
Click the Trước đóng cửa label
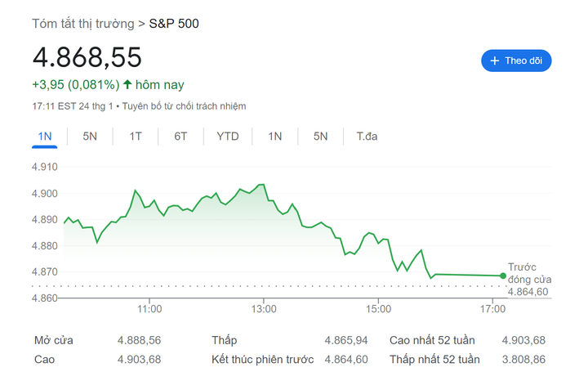tap(528, 272)
